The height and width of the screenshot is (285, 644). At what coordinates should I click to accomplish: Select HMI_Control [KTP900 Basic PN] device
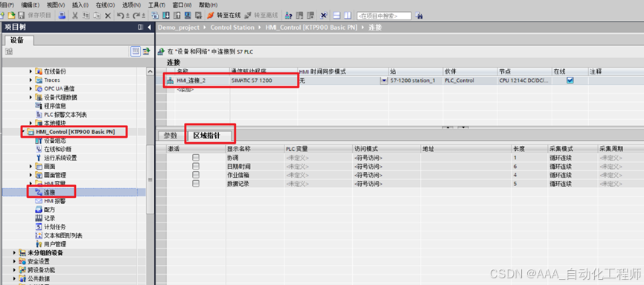click(75, 132)
